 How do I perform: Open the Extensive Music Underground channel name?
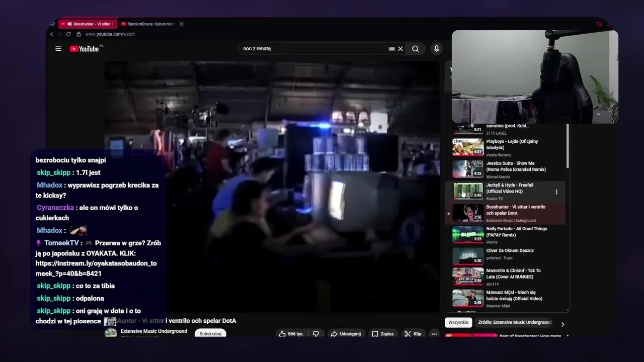154,331
